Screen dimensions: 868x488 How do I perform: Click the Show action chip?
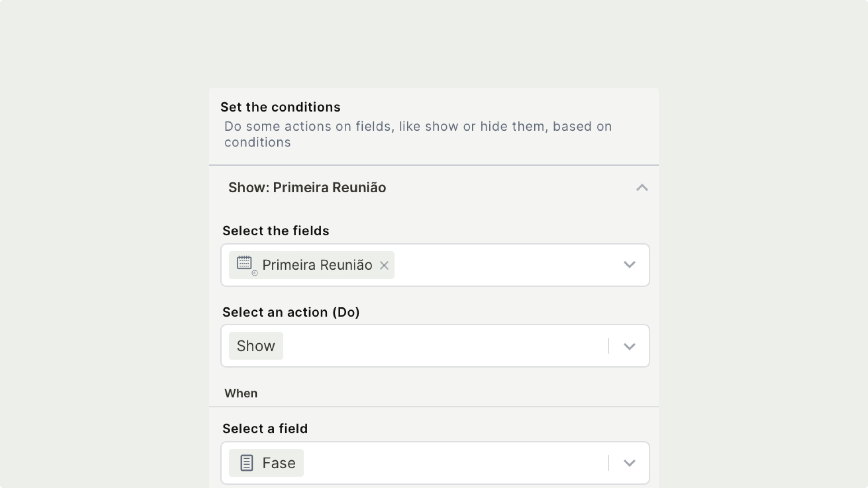pyautogui.click(x=256, y=346)
